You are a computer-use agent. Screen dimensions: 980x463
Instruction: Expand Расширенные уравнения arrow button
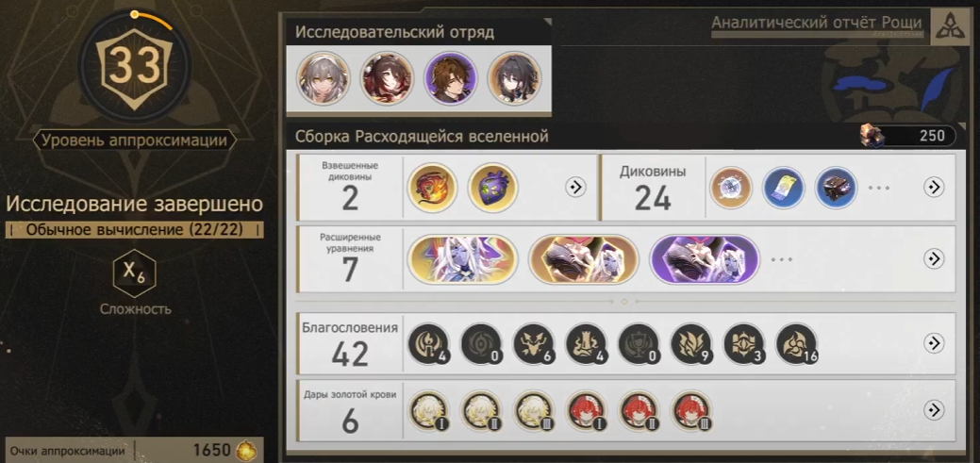[934, 258]
